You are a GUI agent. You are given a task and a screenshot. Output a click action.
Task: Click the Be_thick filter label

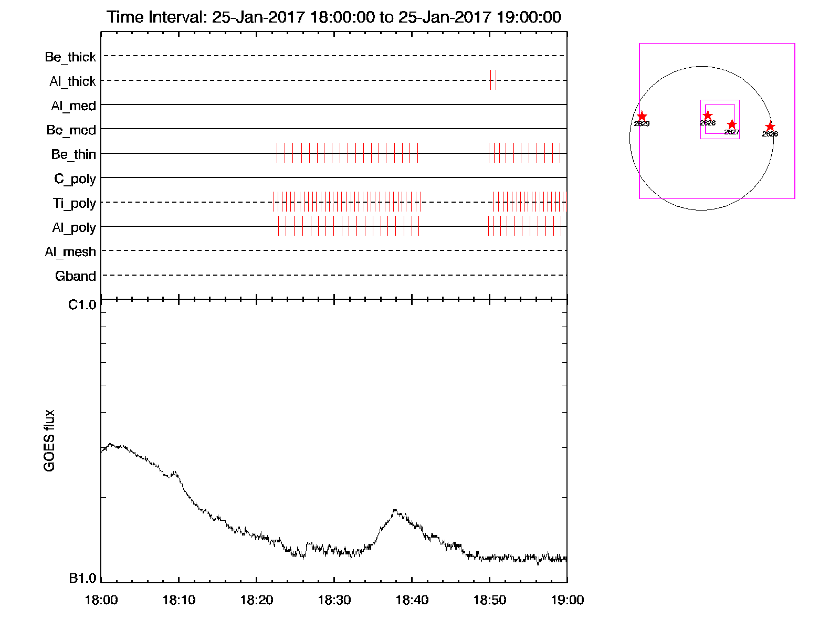pyautogui.click(x=70, y=57)
